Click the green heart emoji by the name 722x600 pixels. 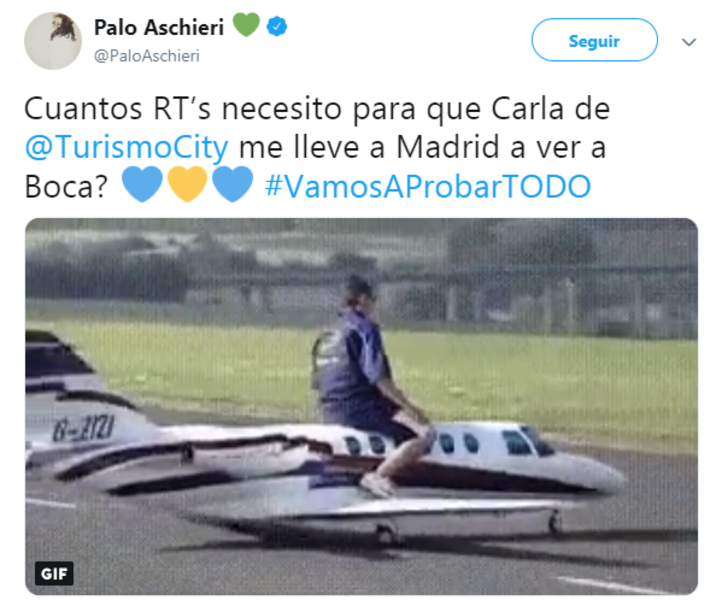pyautogui.click(x=246, y=24)
